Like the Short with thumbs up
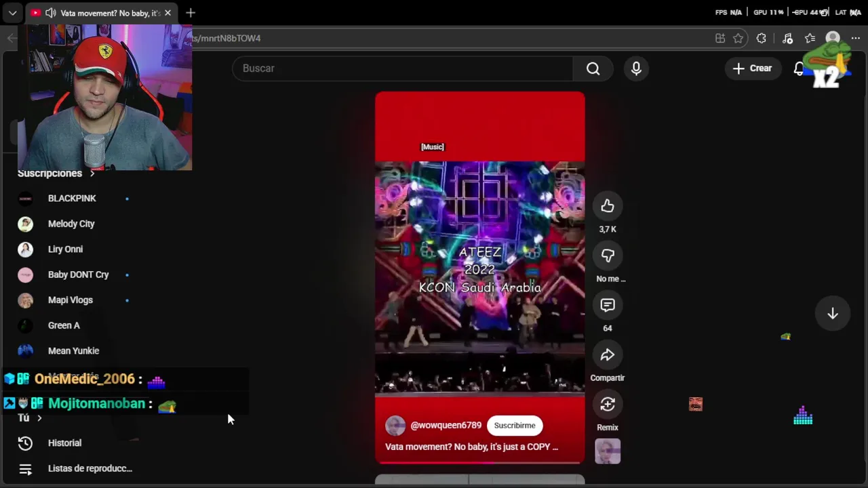This screenshot has width=868, height=488. coord(608,206)
